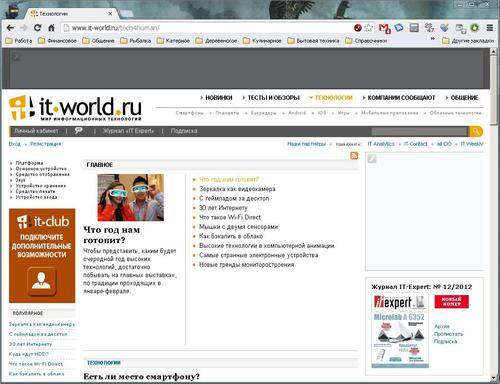
Task: Open the Android subcategory link
Action: [297, 113]
